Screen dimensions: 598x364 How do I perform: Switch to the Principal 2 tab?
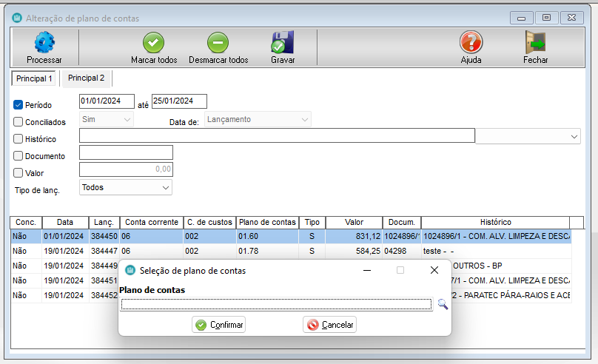point(87,78)
